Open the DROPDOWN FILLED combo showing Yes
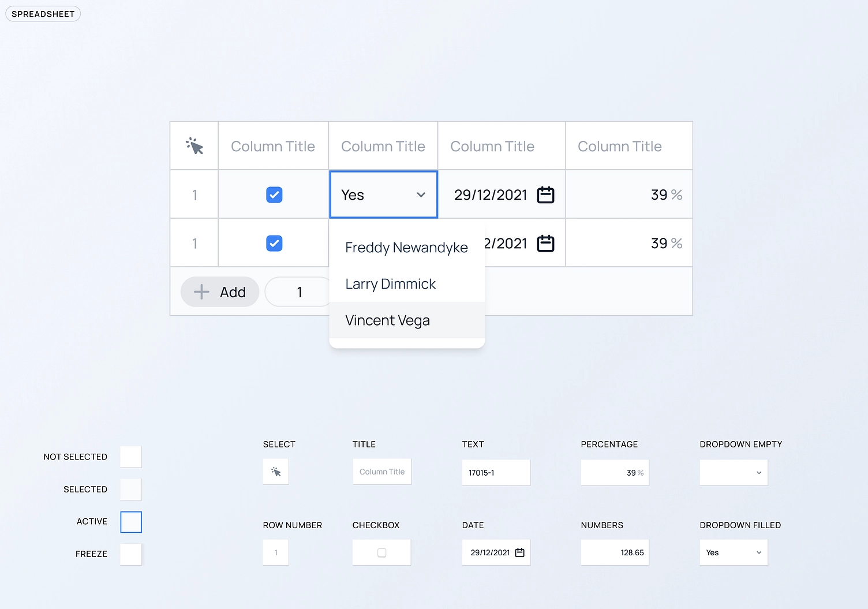Screen dimensions: 868x609 coord(733,552)
